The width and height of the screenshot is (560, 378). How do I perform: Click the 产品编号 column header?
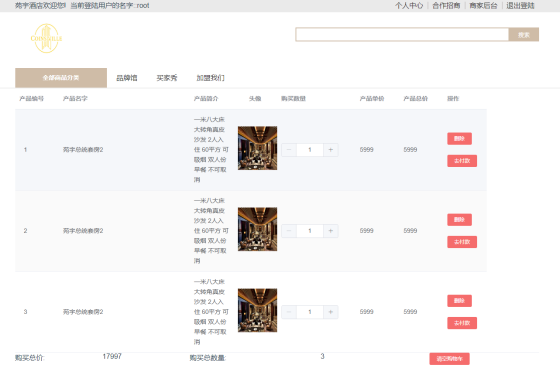pyautogui.click(x=31, y=99)
